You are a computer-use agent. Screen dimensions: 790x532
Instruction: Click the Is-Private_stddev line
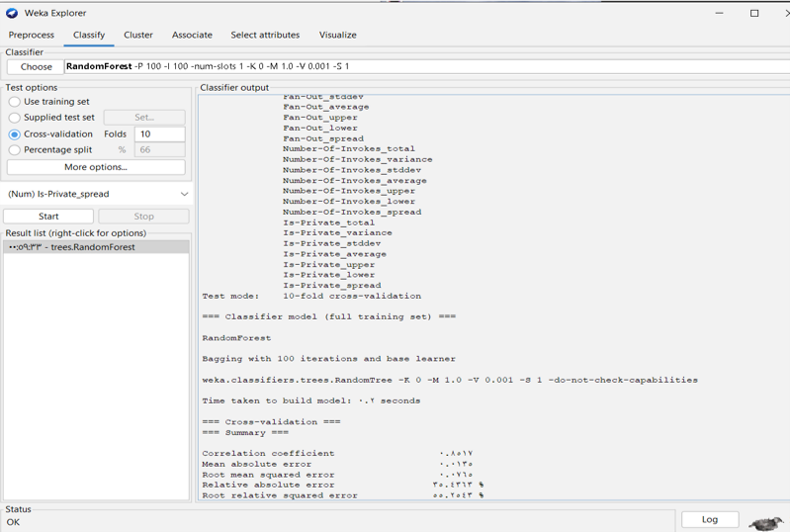pos(331,243)
